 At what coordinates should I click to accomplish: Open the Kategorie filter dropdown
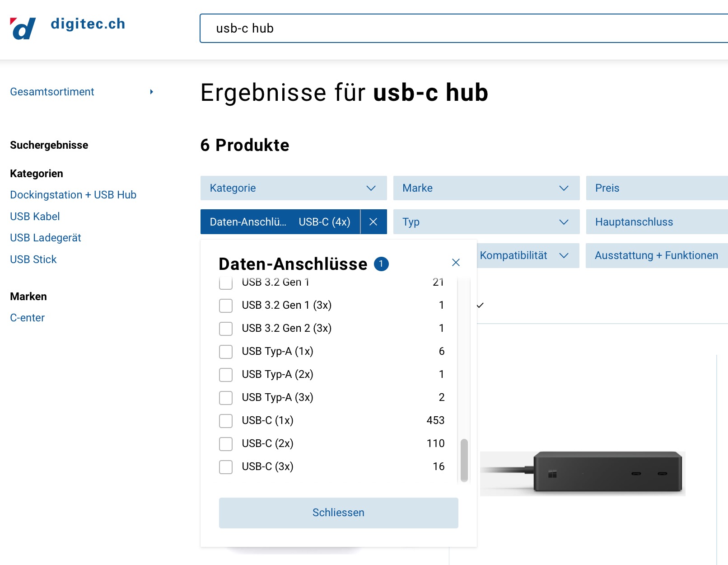click(293, 188)
